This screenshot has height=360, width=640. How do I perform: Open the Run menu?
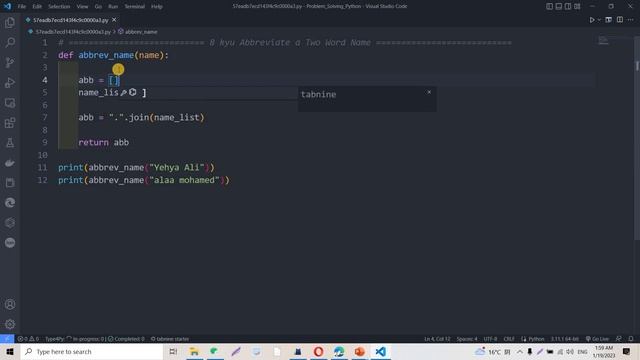113,7
